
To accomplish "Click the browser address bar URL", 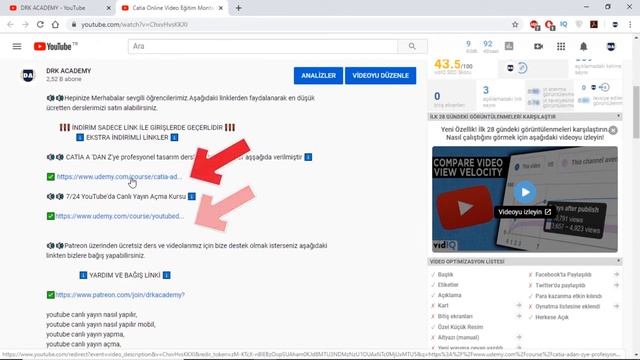I will 134,24.
